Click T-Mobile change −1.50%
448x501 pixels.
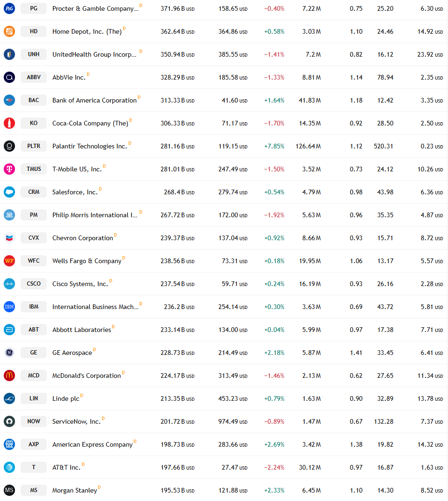point(274,169)
